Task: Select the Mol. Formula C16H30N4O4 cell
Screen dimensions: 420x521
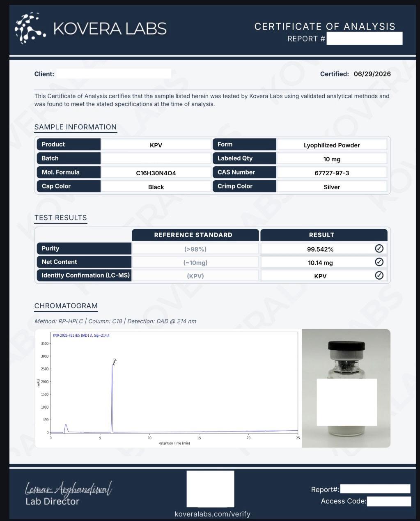Action: click(x=156, y=173)
